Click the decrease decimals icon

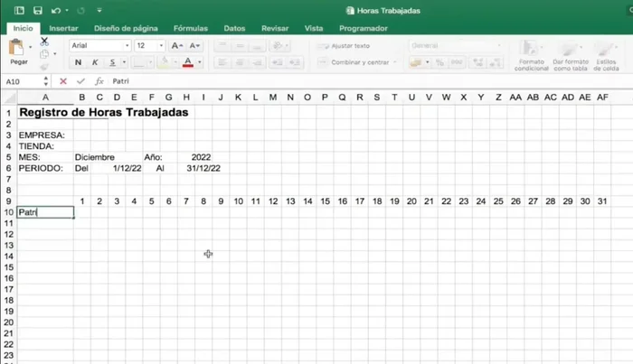pyautogui.click(x=496, y=62)
